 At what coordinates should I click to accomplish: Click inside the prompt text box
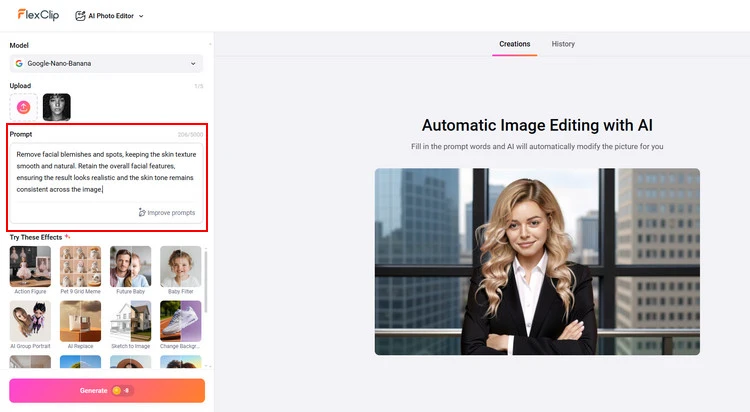[x=106, y=172]
